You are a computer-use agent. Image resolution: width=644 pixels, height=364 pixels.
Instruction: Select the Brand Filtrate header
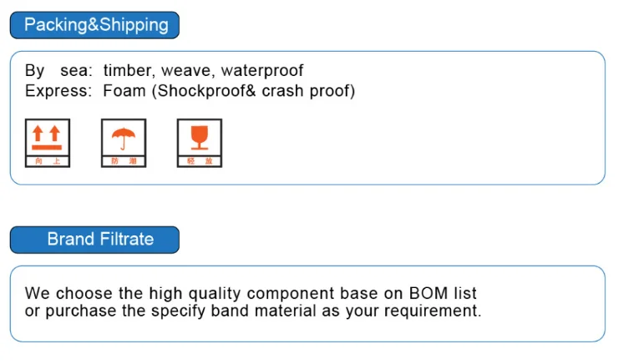tap(95, 240)
